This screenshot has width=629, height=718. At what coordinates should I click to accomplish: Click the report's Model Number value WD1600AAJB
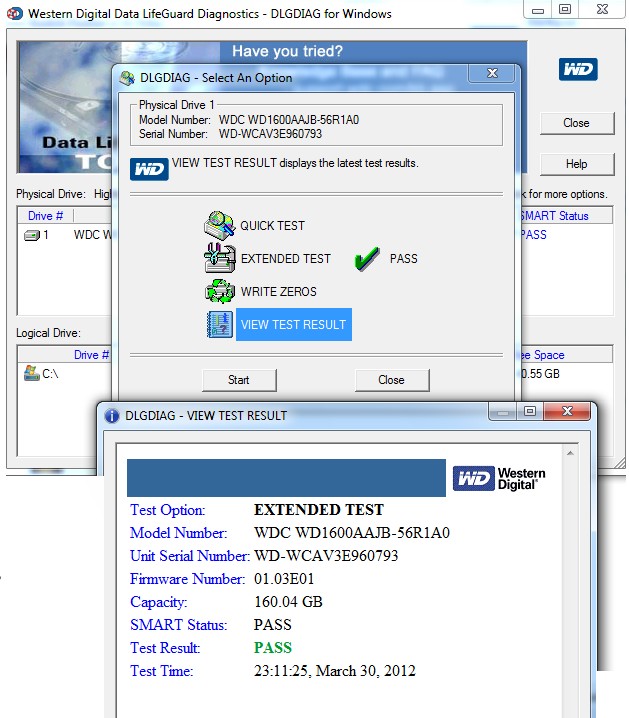[x=352, y=533]
